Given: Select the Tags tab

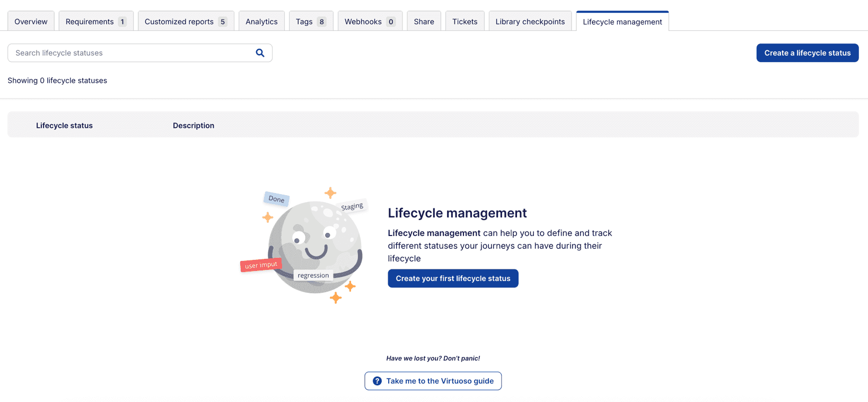Looking at the screenshot, I should (x=311, y=21).
